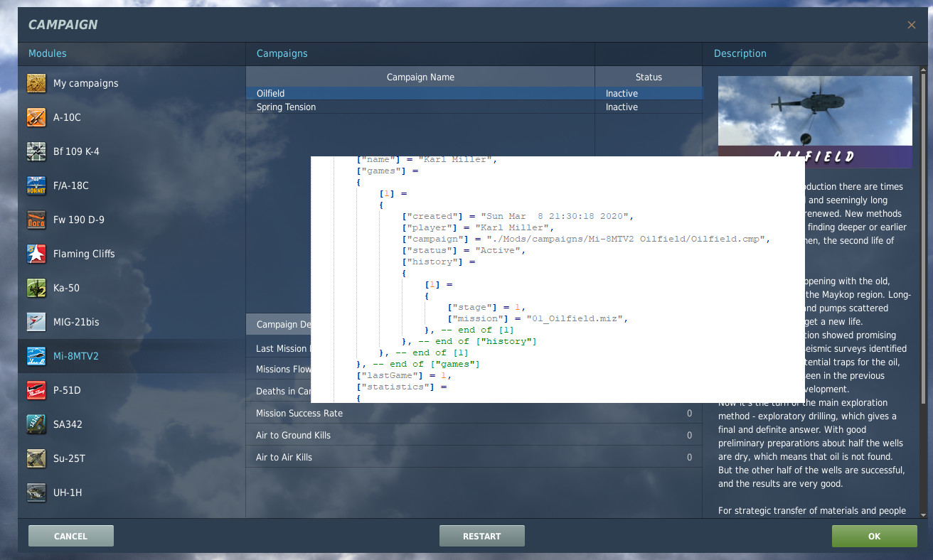The height and width of the screenshot is (560, 933).
Task: Pick the Fw 190 D-9 Dora icon
Action: (x=36, y=220)
